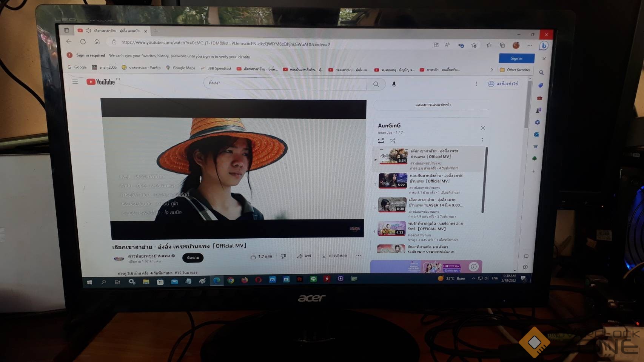The image size is (644, 362).
Task: Open the YouTube guide hamburger menu
Action: pyautogui.click(x=75, y=81)
